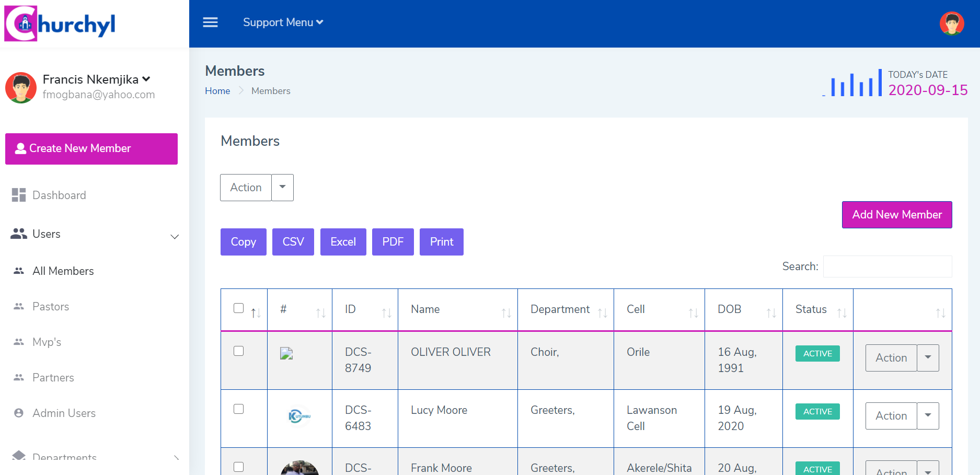The height and width of the screenshot is (475, 980).
Task: Sort table by # column arrows
Action: coord(320,313)
